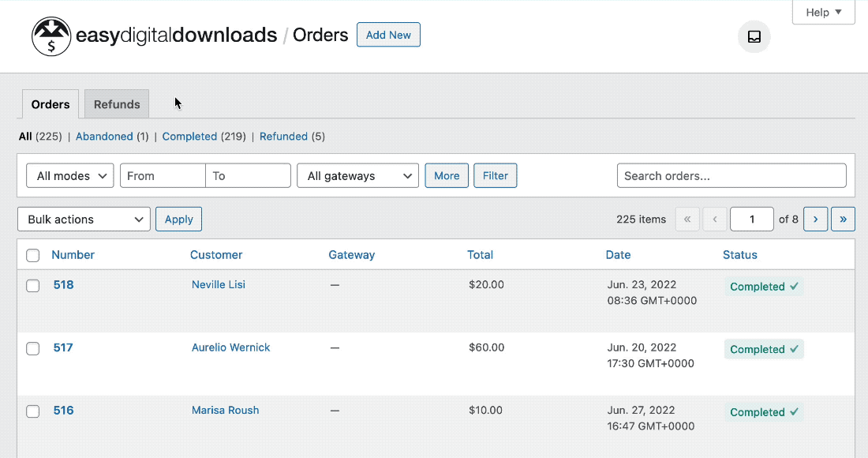Click the Easy Digital Downloads mountain logo
The image size is (868, 458).
pyautogui.click(x=51, y=36)
